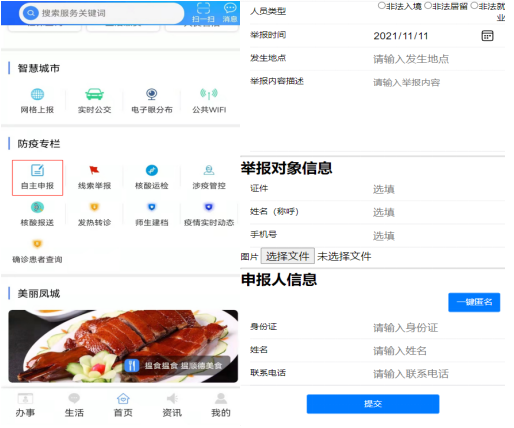
Task: Open 电子眼分布 camera icon
Action: (152, 100)
